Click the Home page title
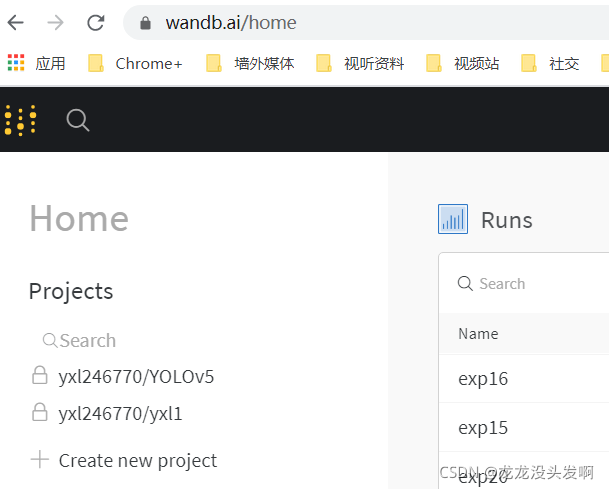The width and height of the screenshot is (609, 489). pos(79,219)
